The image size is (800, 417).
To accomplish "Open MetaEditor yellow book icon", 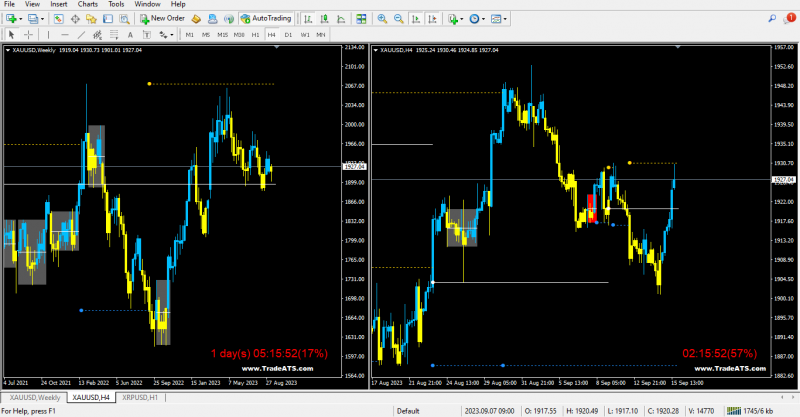I will 196,19.
